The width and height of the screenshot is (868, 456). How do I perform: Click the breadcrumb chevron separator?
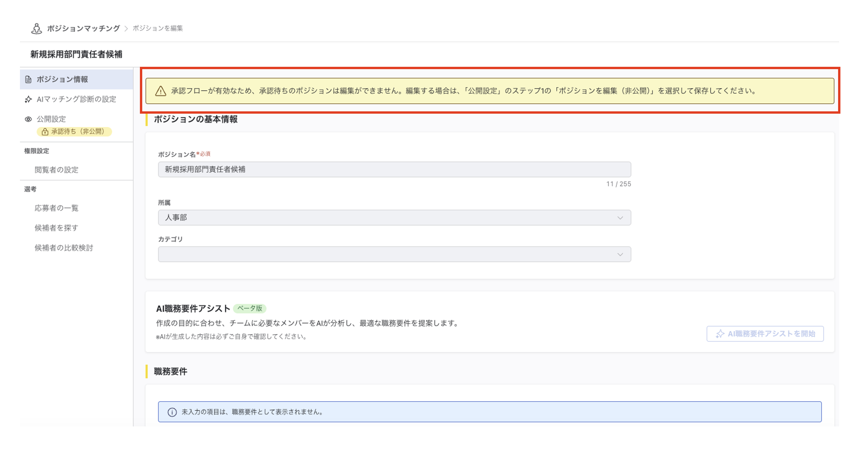coord(126,29)
